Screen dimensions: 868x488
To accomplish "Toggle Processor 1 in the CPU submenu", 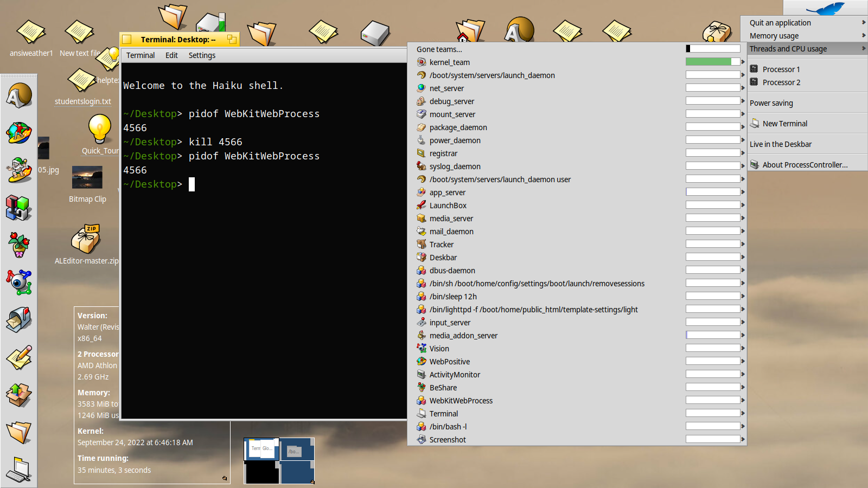I will tap(780, 69).
